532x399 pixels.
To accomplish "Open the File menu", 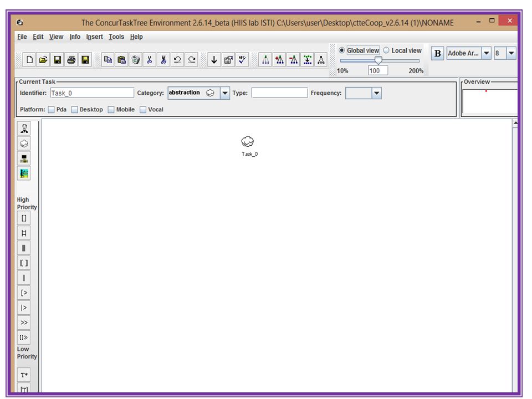I will click(22, 37).
